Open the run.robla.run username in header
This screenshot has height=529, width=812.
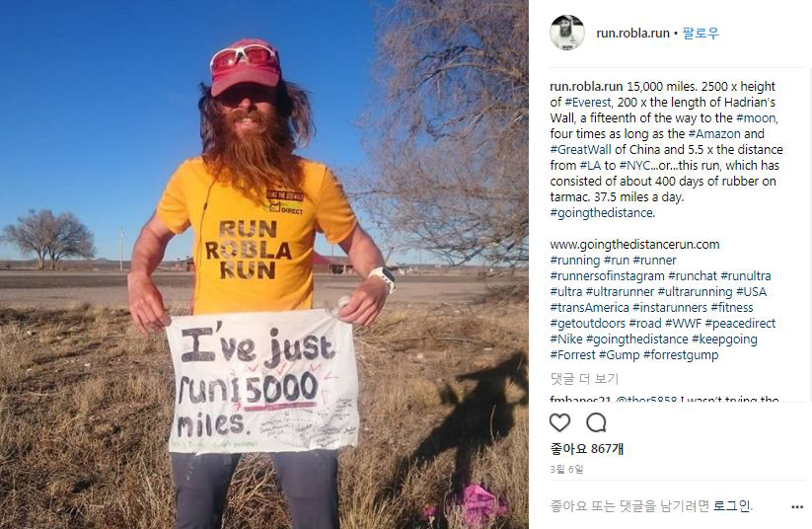click(632, 34)
